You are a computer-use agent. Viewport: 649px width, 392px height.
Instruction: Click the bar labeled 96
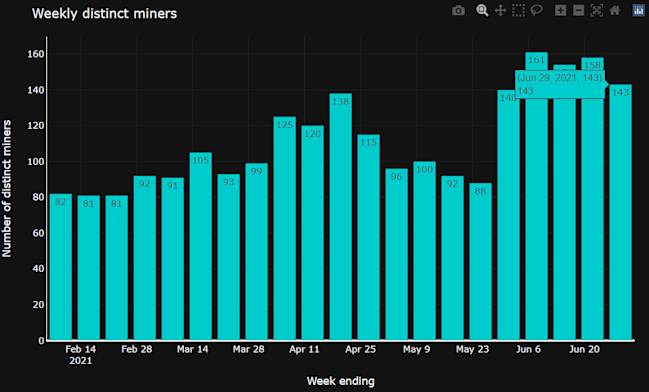click(397, 254)
